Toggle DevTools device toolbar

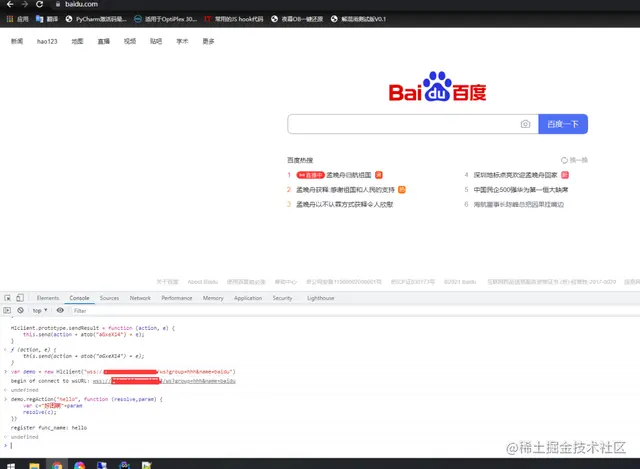20,298
